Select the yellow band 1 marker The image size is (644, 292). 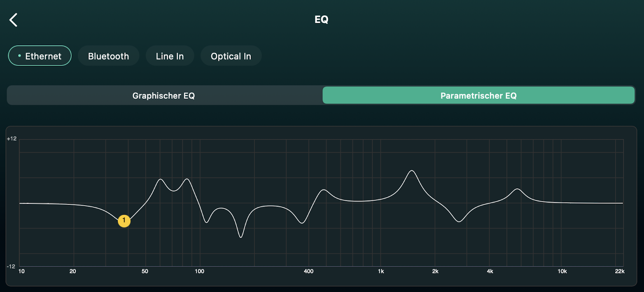click(x=124, y=221)
